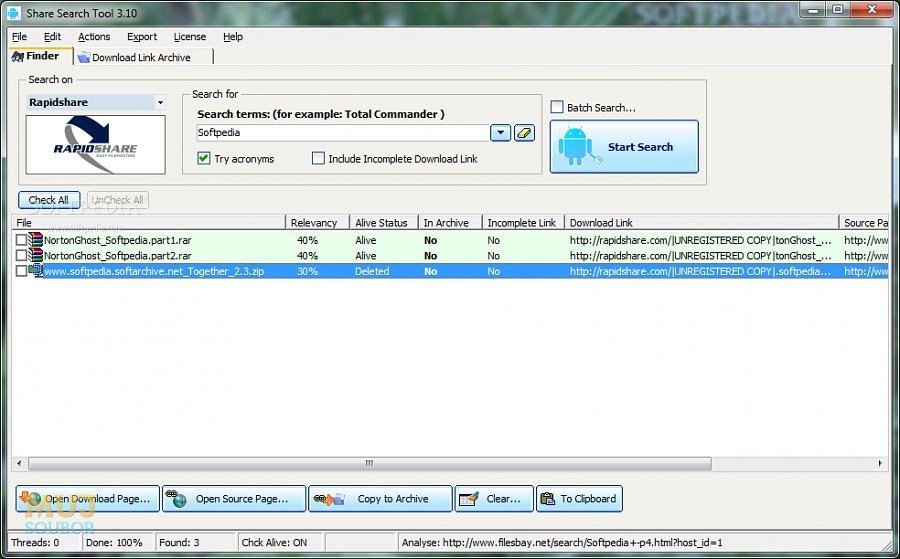The height and width of the screenshot is (559, 900).
Task: Sort by the Relevancy column header
Action: tap(317, 223)
